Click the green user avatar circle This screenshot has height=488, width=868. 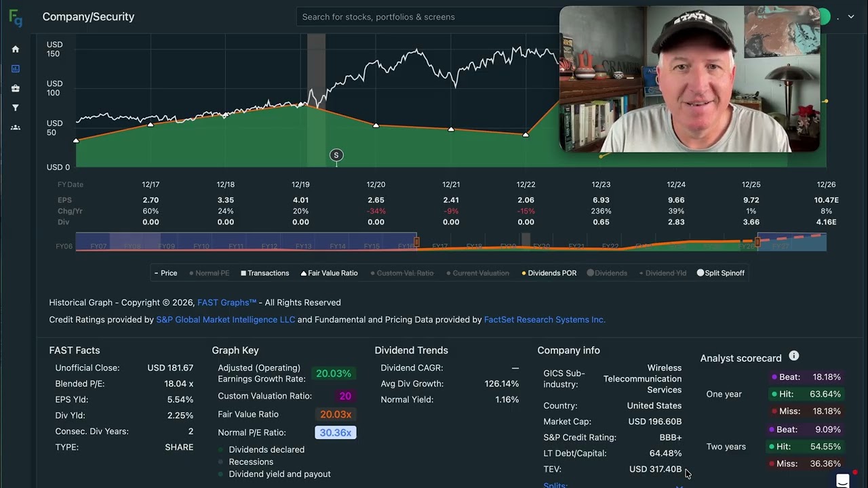tap(825, 17)
